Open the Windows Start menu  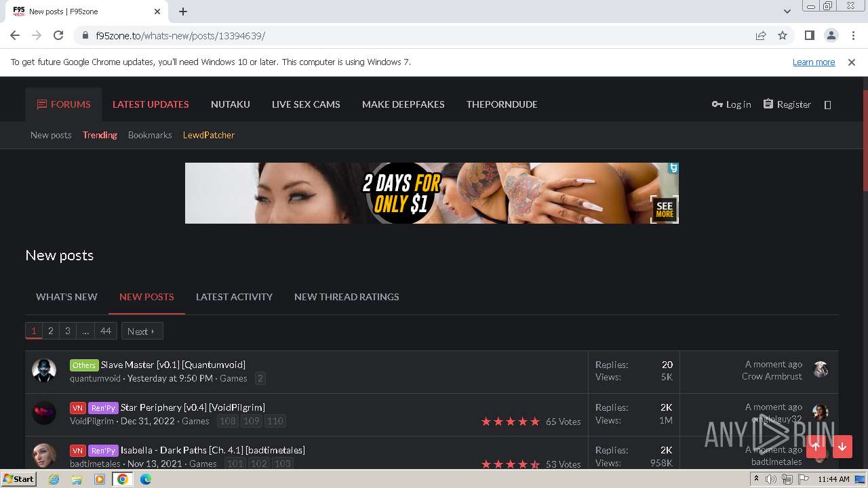coord(18,479)
